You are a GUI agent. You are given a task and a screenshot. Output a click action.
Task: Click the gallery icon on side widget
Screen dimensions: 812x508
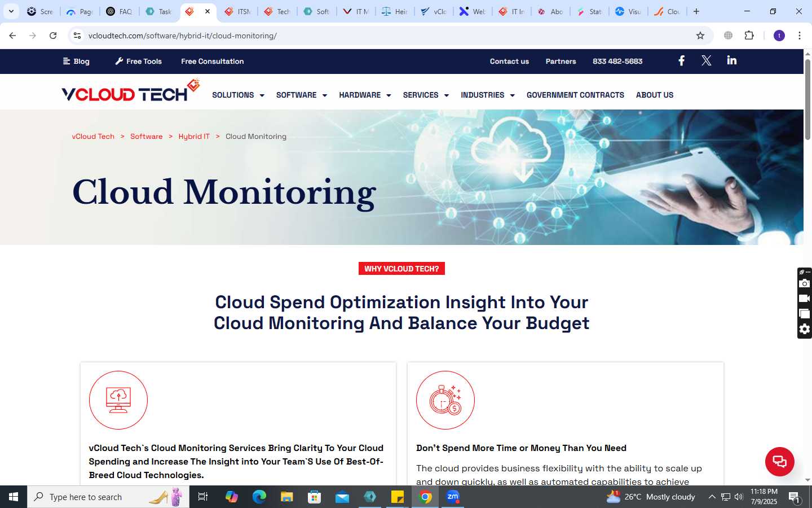[x=805, y=314]
